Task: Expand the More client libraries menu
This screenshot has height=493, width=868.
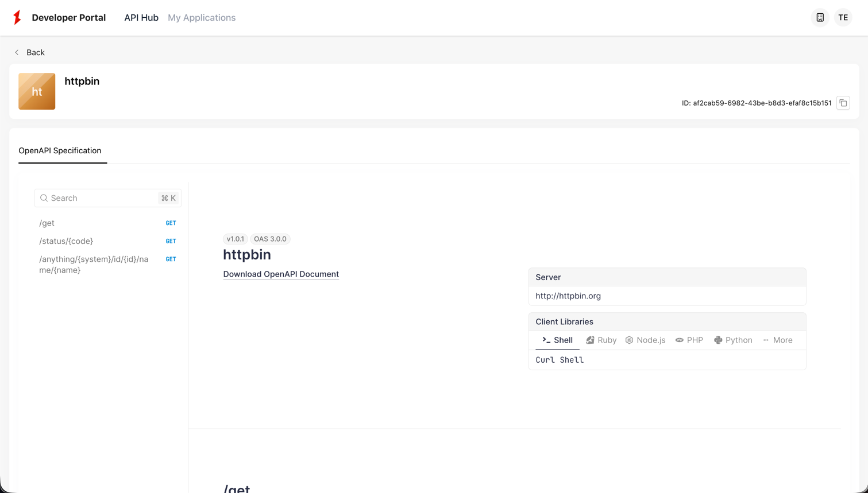Action: click(x=777, y=340)
